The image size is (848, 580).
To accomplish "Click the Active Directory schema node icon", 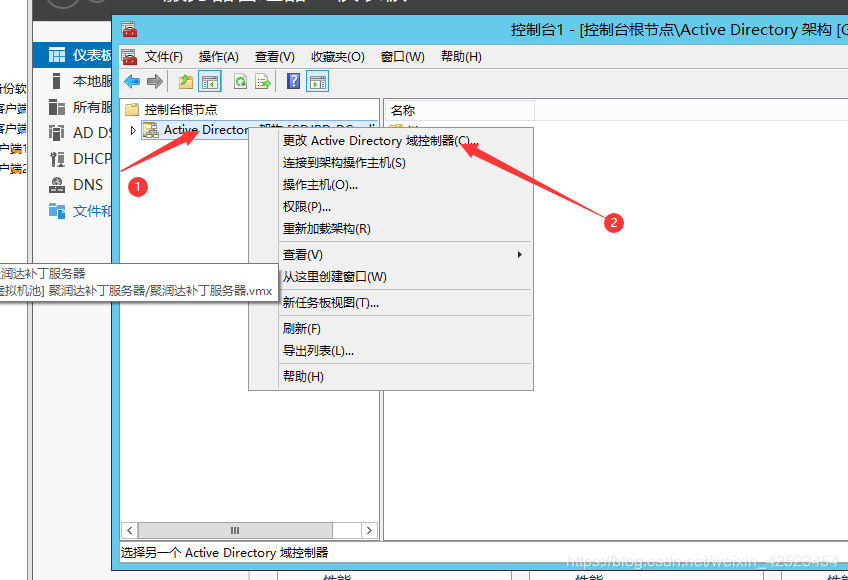I will [150, 130].
